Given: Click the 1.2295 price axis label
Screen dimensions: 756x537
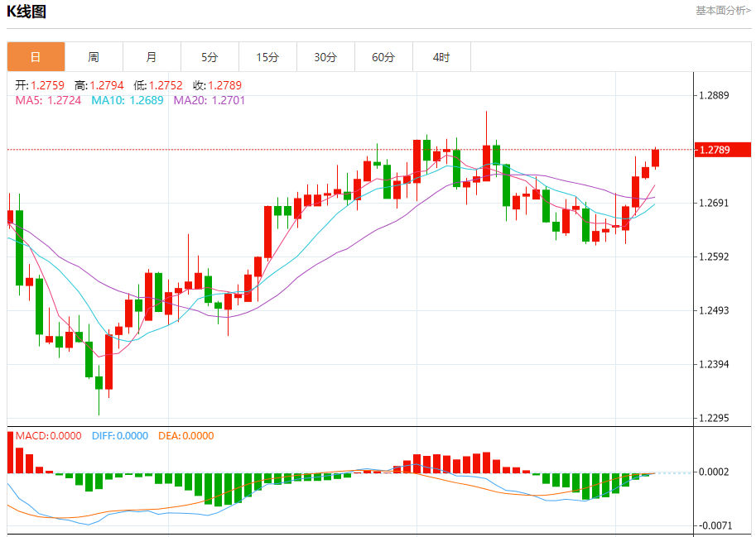Looking at the screenshot, I should [714, 418].
